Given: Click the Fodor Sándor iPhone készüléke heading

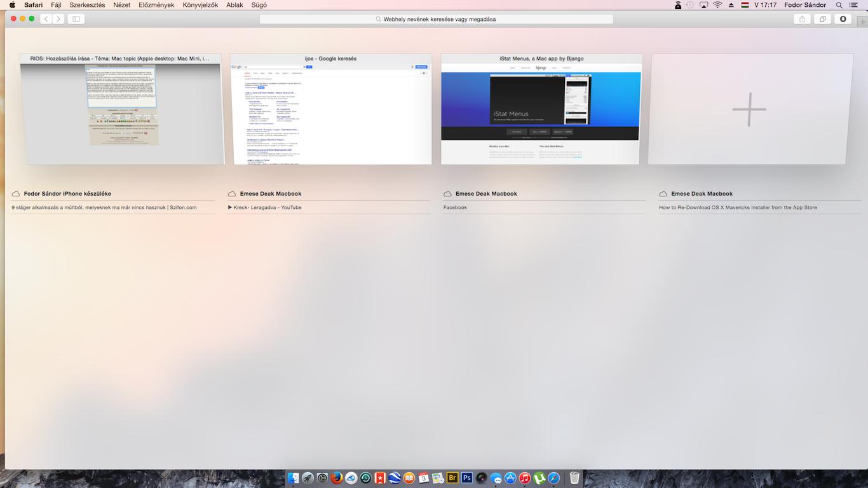Looking at the screenshot, I should click(x=67, y=194).
